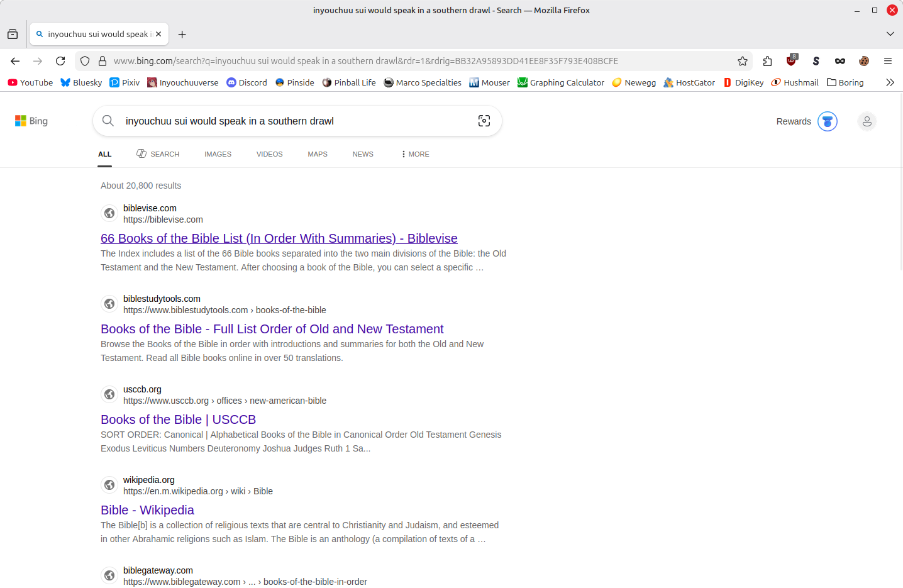Show more bookmarks with double chevron

pos(890,82)
